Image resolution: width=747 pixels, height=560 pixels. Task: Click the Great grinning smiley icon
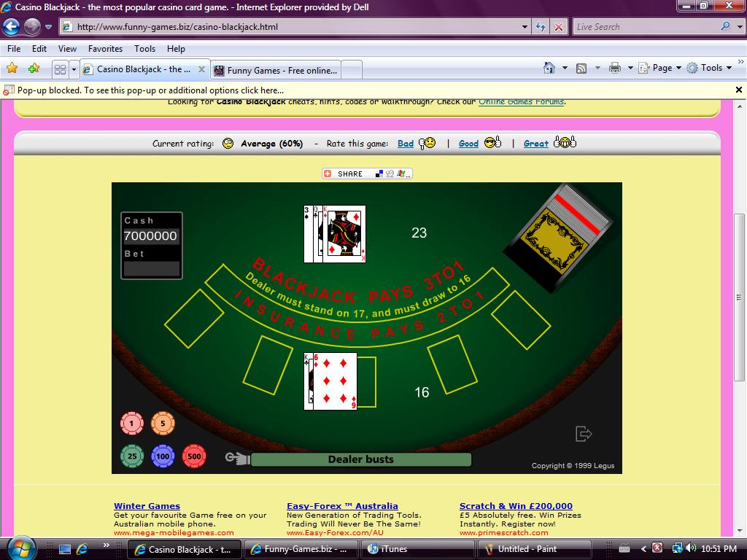coord(565,142)
